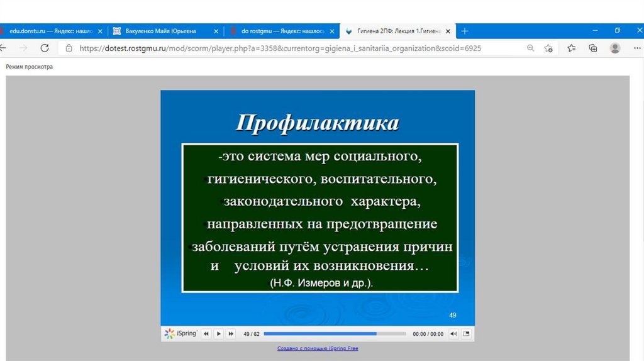This screenshot has width=644, height=361.
Task: Click the line 'законодательного характера,'
Action: [x=321, y=201]
